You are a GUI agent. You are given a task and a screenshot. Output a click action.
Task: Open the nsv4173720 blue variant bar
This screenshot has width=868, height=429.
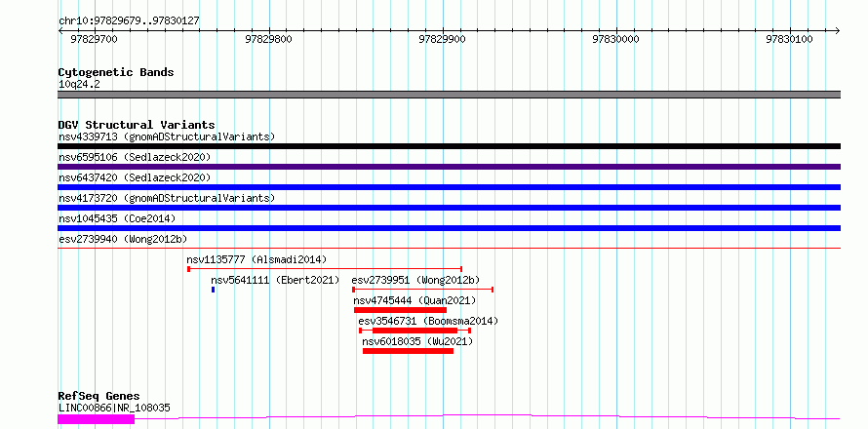[449, 208]
